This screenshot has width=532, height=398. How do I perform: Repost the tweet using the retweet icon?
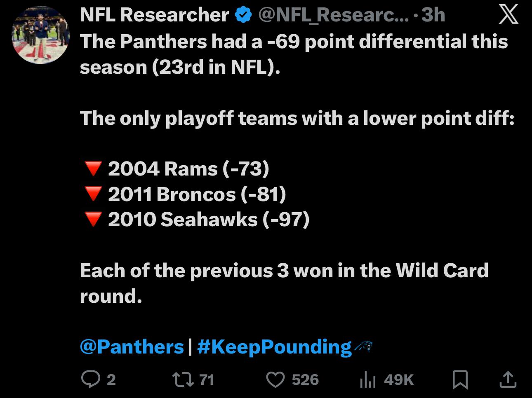coord(182,379)
